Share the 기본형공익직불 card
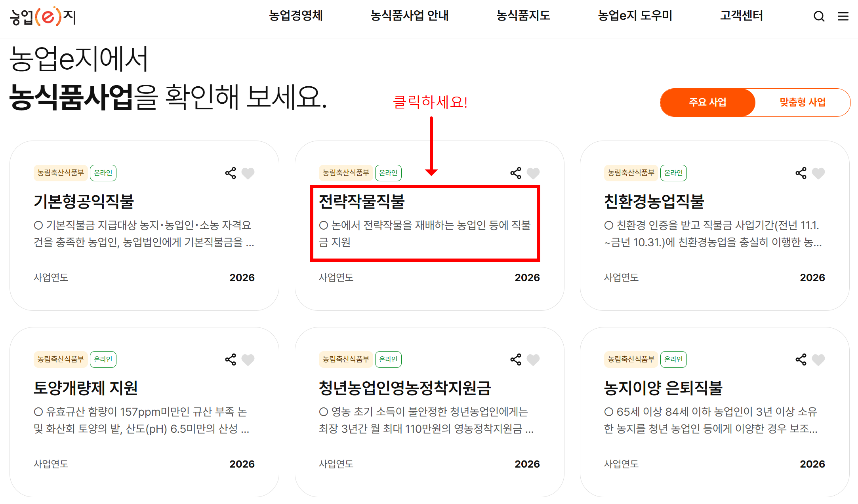 [231, 173]
